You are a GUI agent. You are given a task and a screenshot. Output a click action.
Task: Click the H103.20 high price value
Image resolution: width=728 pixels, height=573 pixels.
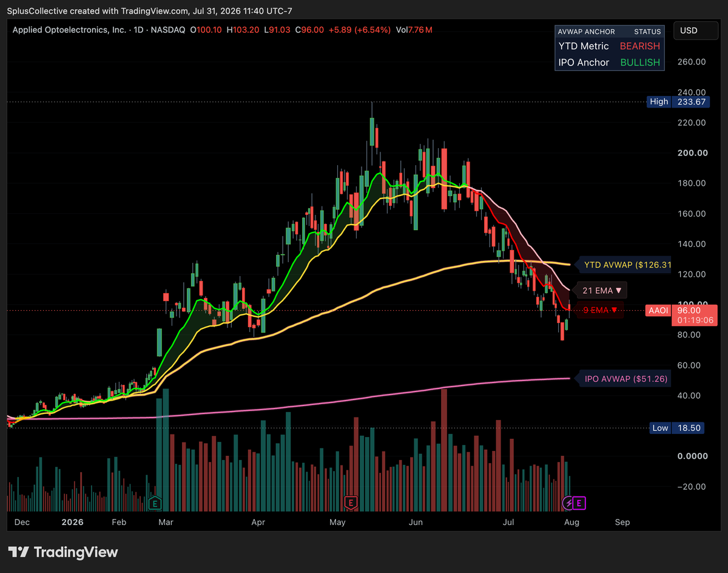tap(243, 30)
